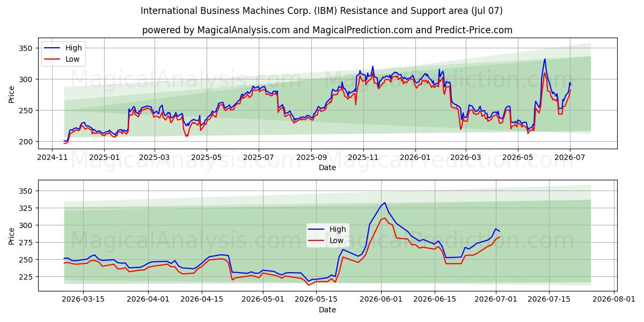This screenshot has height=322, width=644.
Task: Click the top chart x-axis label '2026-03'
Action: point(465,158)
